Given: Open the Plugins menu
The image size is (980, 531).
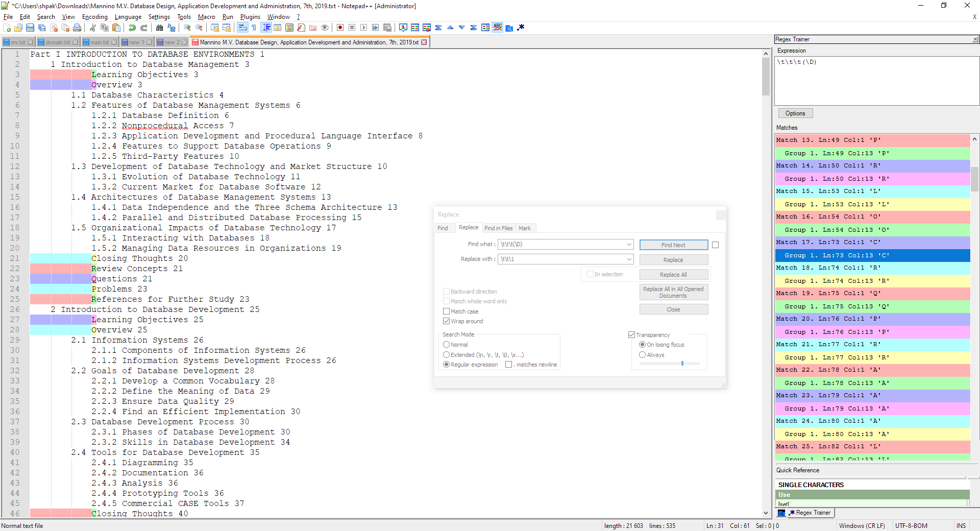Looking at the screenshot, I should coord(250,17).
